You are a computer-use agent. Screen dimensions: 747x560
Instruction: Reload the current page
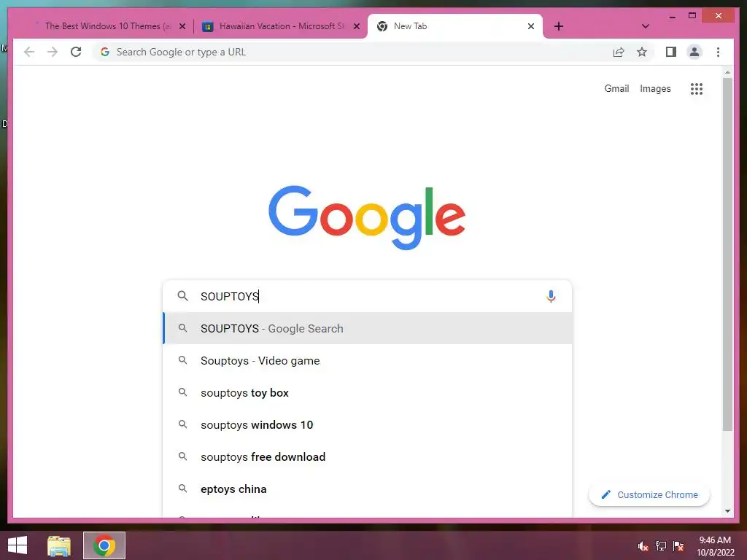click(76, 52)
